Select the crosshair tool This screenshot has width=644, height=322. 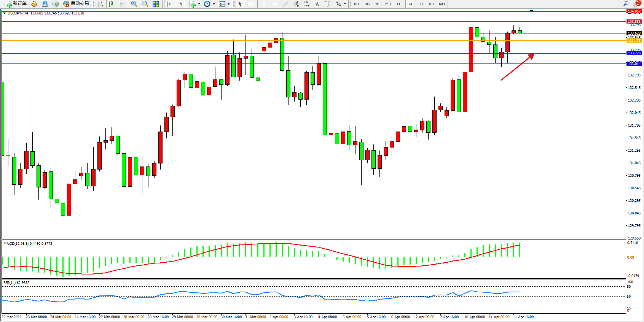pos(251,4)
